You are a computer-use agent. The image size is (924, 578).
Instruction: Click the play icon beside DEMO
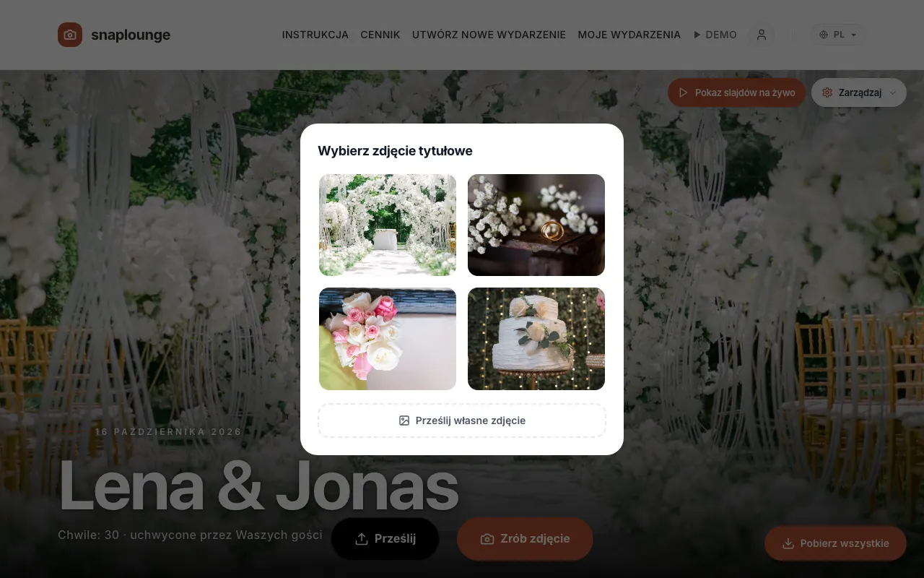pyautogui.click(x=697, y=35)
